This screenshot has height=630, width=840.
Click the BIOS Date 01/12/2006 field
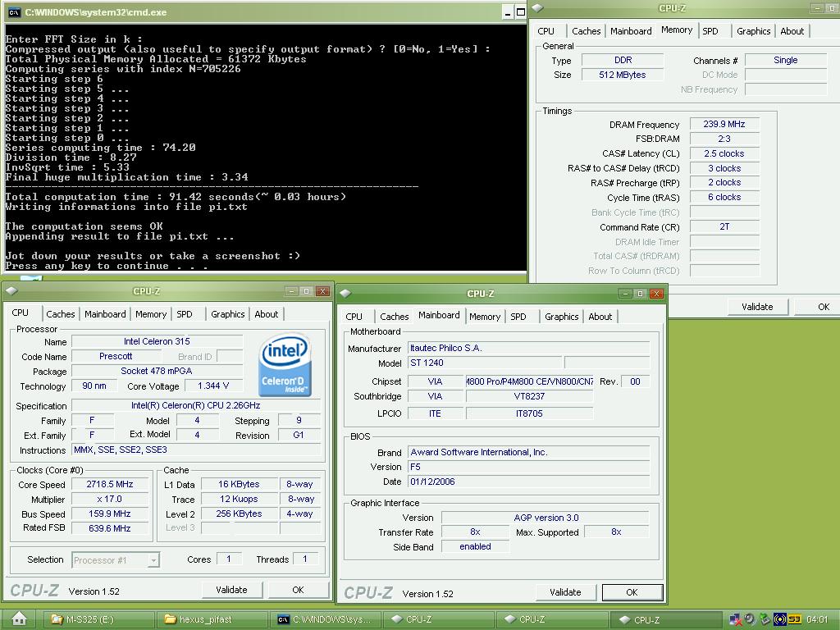529,482
